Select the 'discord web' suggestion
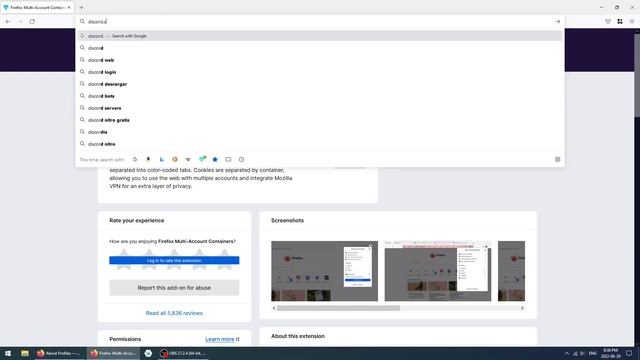 (x=320, y=60)
